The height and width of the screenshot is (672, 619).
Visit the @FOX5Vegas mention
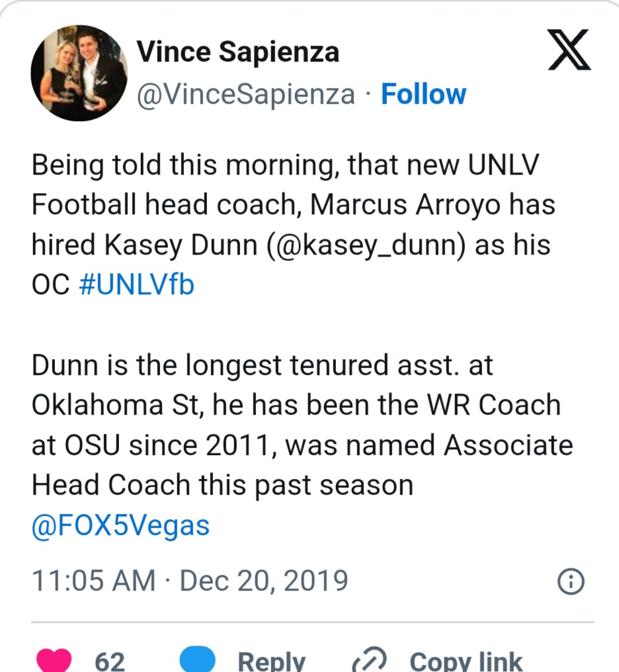coord(120,526)
